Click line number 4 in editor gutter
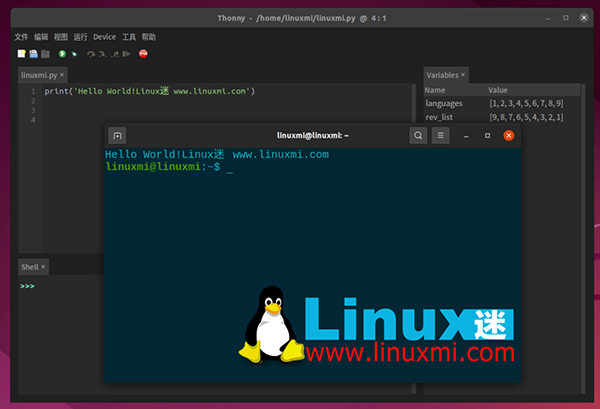Screen dimensions: 600x409 pos(33,120)
